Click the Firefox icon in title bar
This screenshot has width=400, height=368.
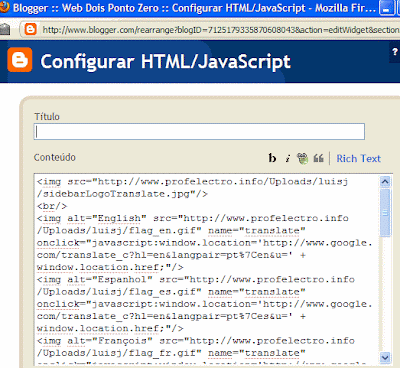click(x=5, y=7)
